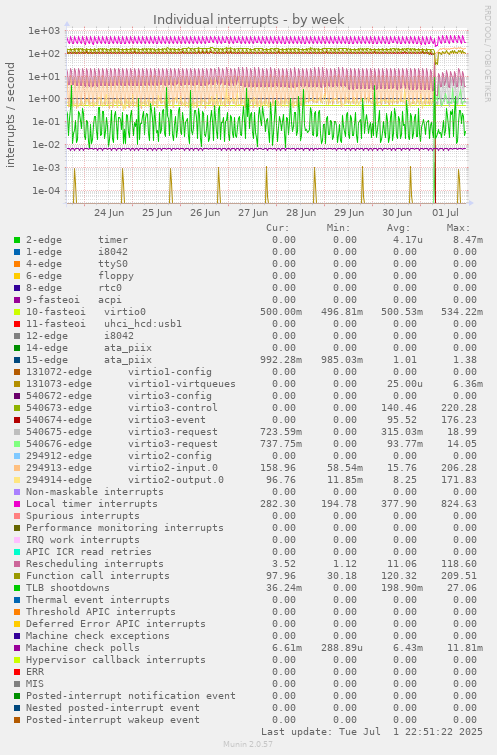Click the green 2-edge timer color swatch
The image size is (497, 755).
(17, 240)
